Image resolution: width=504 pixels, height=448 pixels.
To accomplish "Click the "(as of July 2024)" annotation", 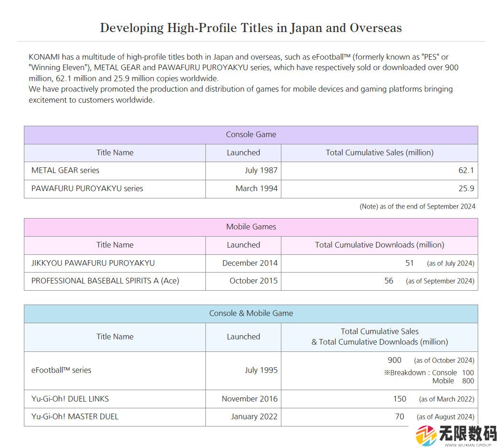I will coord(450,263).
